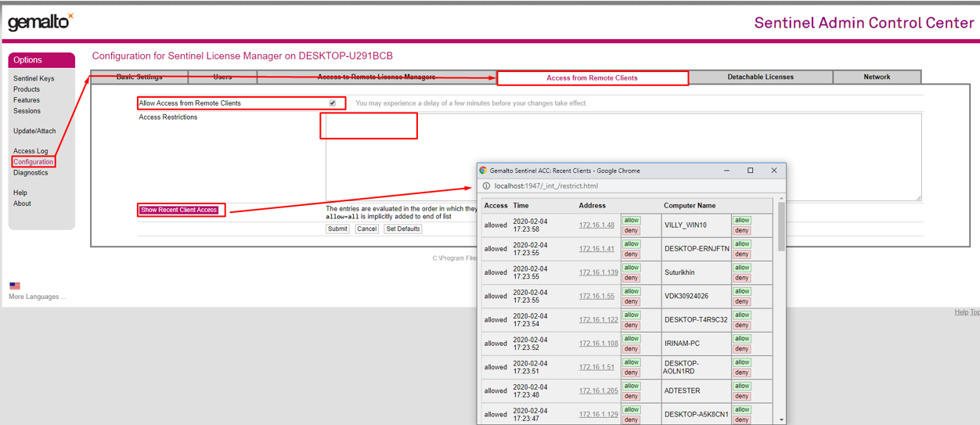This screenshot has height=425, width=980.
Task: Open Sentinel Keys in the Options menu
Action: tap(34, 78)
